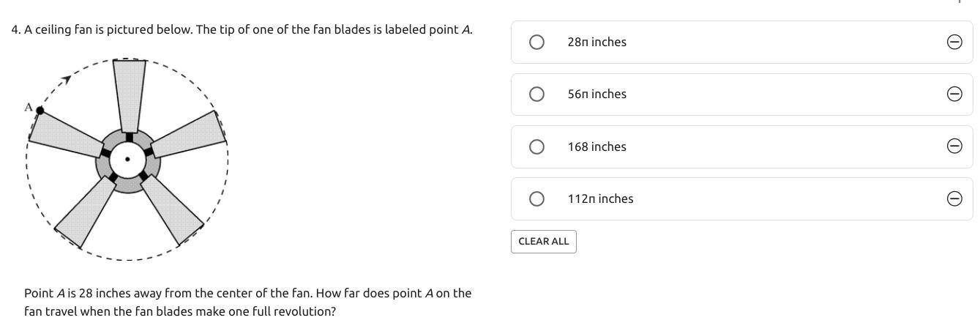980x323 pixels.
Task: Click the "56π inches" answer text
Action: pos(596,94)
